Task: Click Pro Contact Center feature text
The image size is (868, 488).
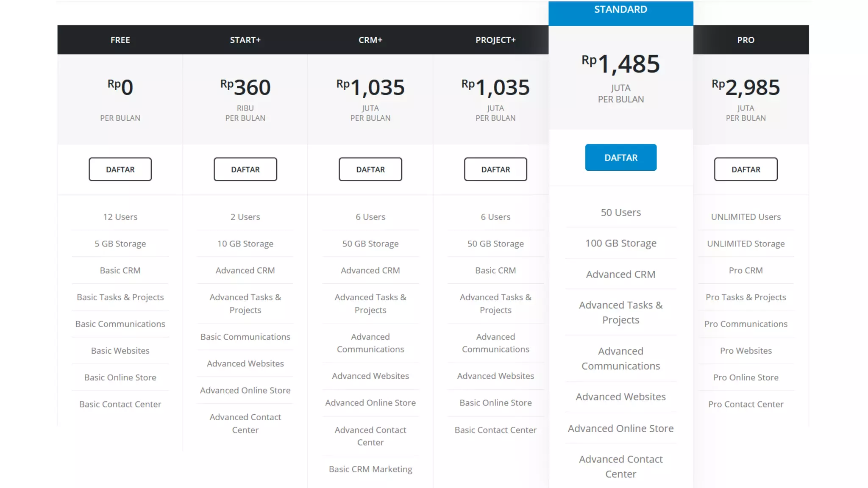Action: pyautogui.click(x=746, y=404)
